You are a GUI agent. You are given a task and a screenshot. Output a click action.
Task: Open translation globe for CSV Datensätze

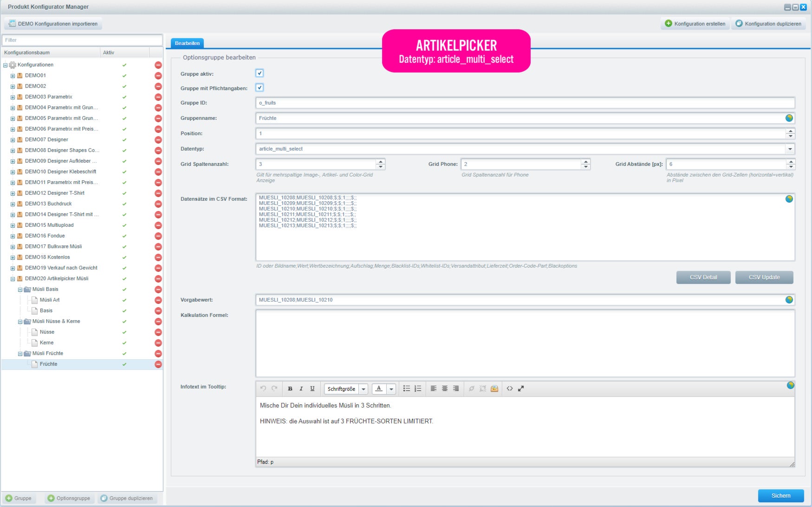789,199
